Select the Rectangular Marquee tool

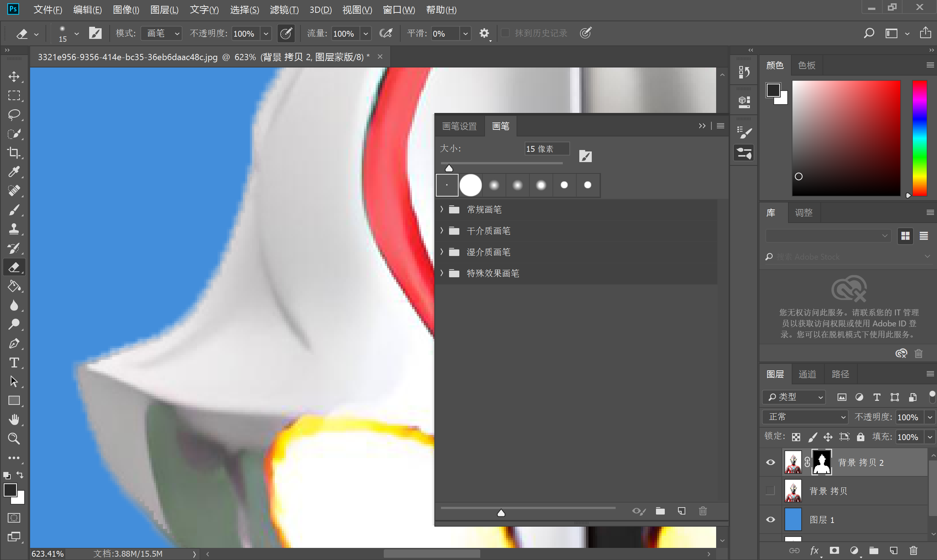click(x=14, y=95)
